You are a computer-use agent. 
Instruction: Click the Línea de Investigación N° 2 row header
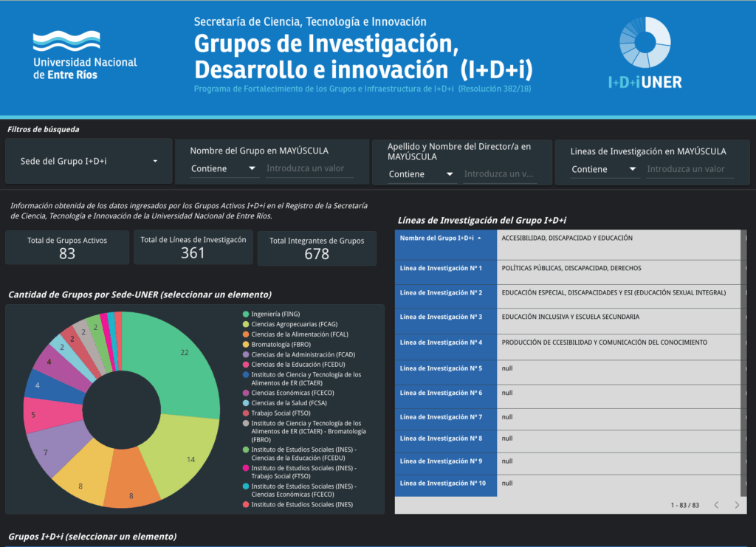pyautogui.click(x=446, y=297)
